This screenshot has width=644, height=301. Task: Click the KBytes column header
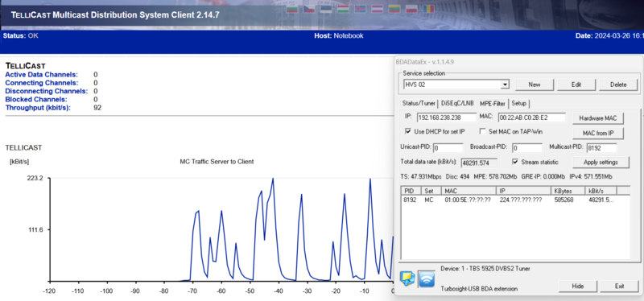coord(568,191)
